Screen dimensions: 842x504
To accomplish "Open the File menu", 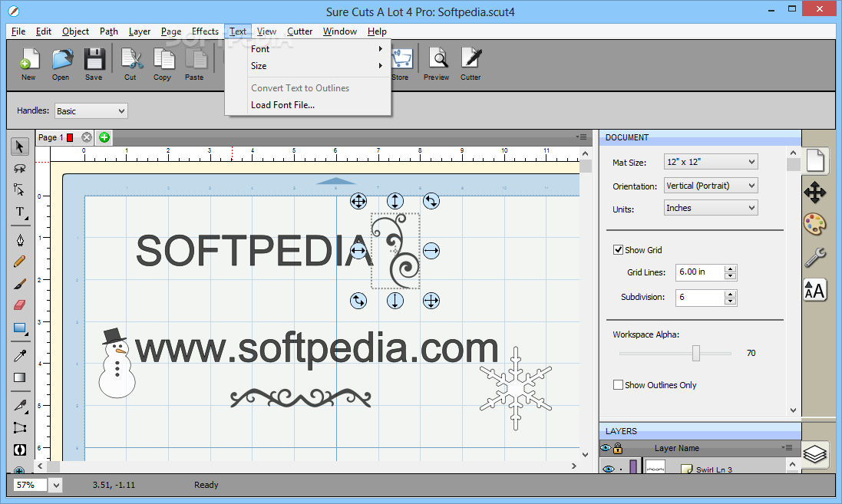I will click(18, 31).
